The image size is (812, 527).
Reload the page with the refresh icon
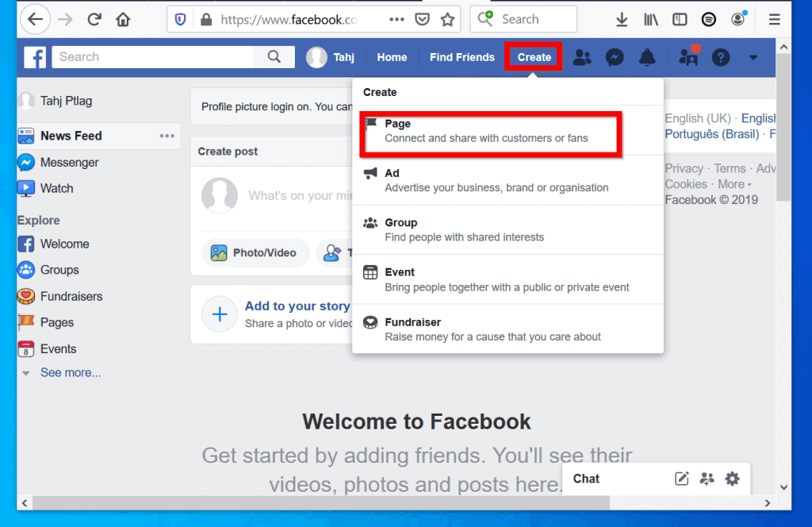tap(94, 20)
